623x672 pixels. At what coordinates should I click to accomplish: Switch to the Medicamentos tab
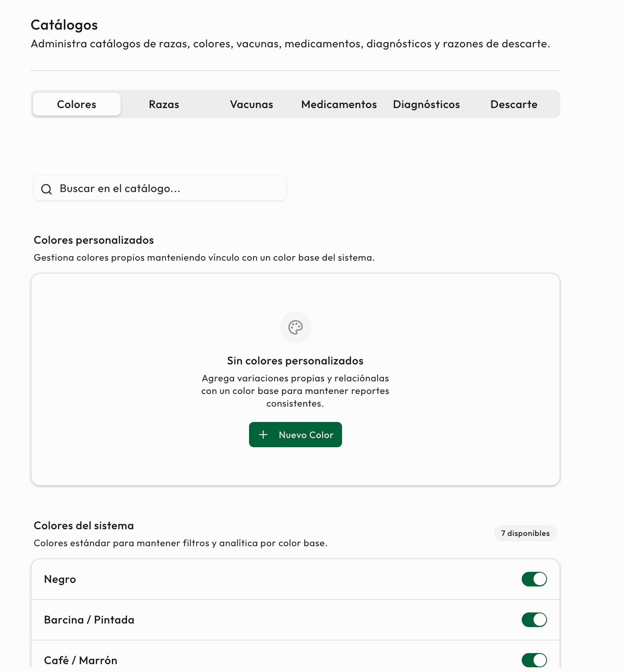click(338, 104)
